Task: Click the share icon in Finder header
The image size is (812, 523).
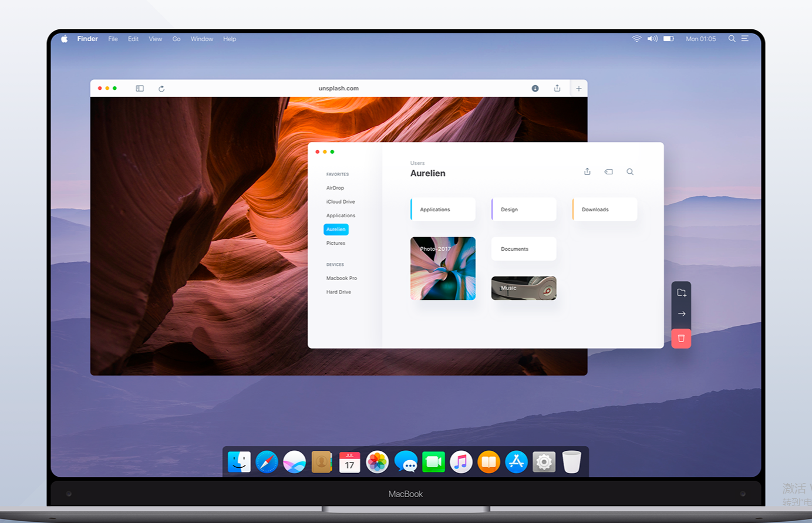Action: [x=587, y=171]
